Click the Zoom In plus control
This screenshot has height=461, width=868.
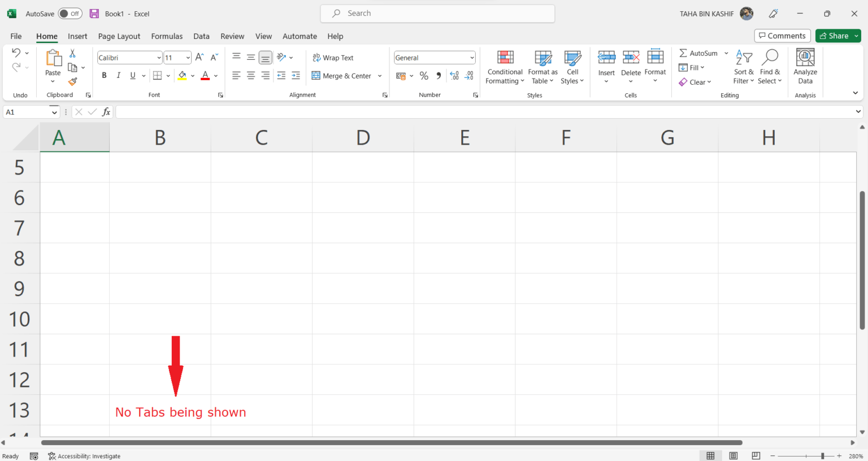(x=840, y=455)
